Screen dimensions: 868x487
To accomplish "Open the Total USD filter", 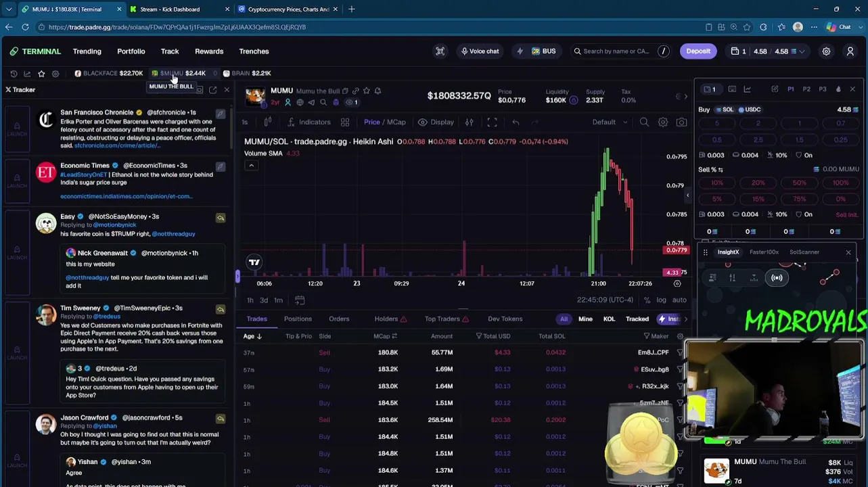I will pyautogui.click(x=493, y=336).
